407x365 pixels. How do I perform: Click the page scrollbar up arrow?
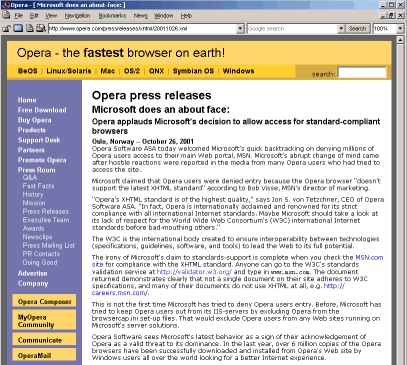(x=400, y=40)
